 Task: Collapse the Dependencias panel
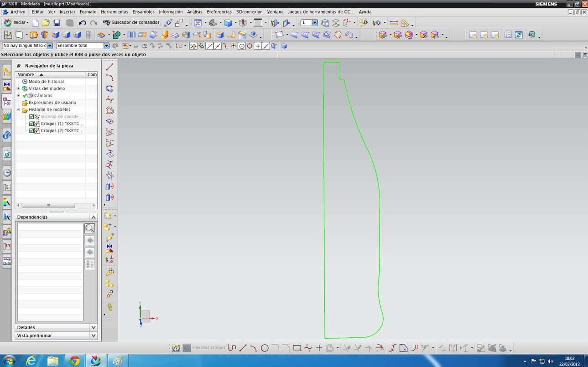point(94,217)
